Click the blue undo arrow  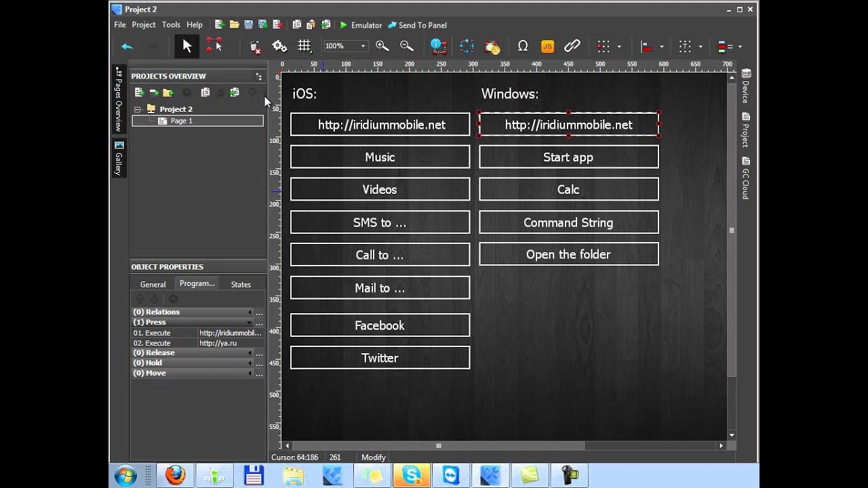pos(127,46)
